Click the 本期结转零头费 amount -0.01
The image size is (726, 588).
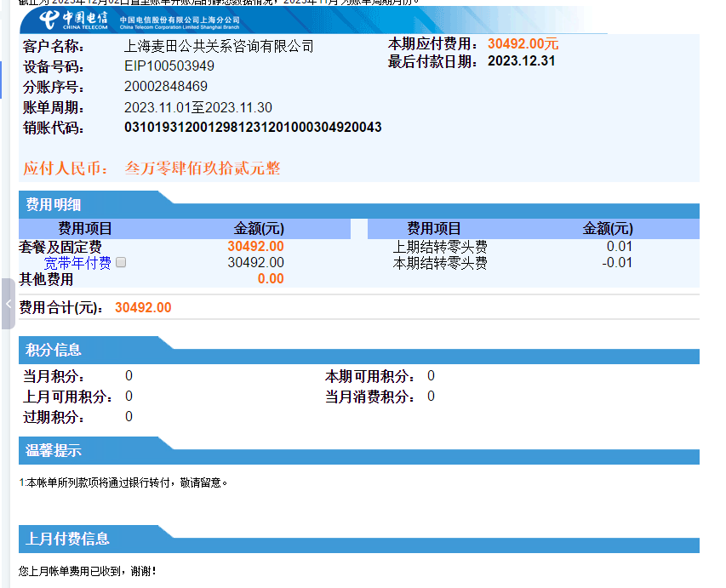(x=617, y=263)
